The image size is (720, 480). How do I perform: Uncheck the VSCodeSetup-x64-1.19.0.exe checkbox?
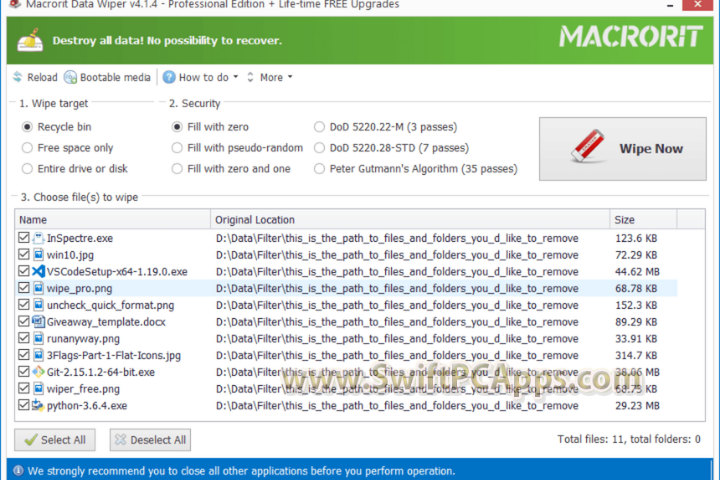pos(23,271)
